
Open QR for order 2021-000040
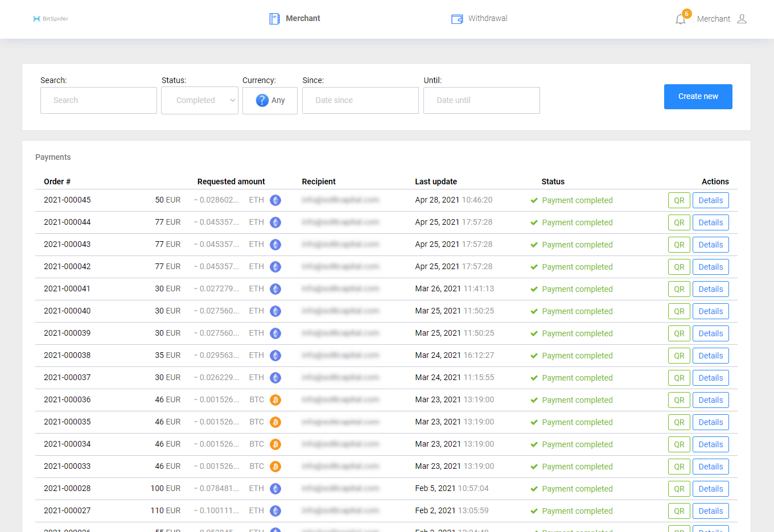[679, 311]
